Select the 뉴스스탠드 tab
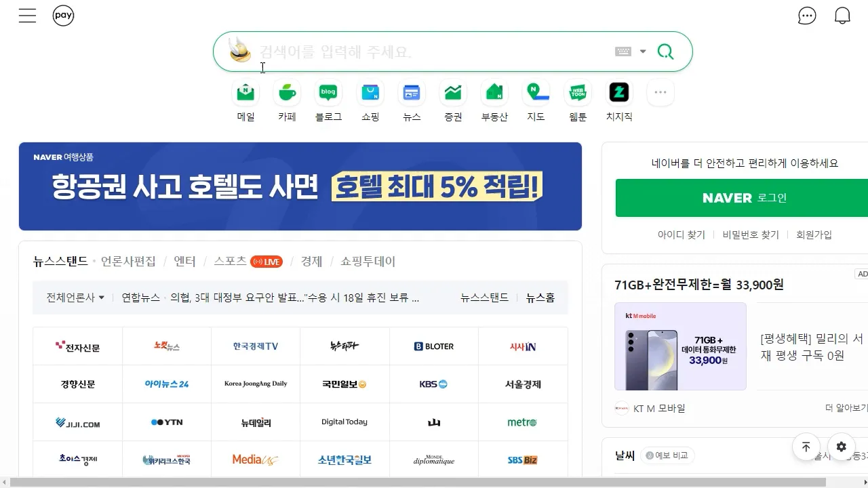 [60, 261]
